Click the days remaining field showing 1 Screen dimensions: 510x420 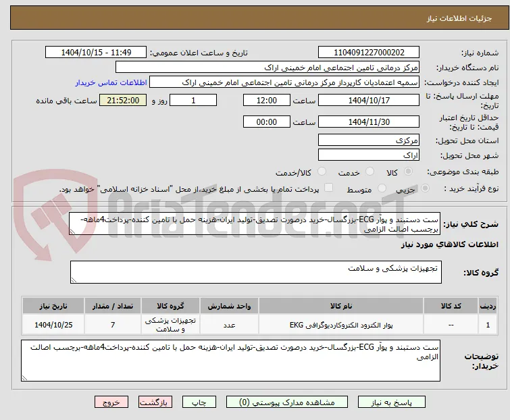click(193, 100)
